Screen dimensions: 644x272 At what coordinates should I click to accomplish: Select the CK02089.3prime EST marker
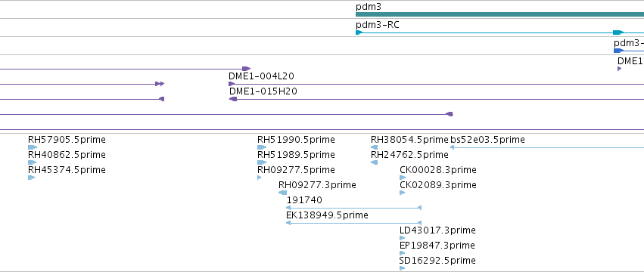[x=403, y=193]
